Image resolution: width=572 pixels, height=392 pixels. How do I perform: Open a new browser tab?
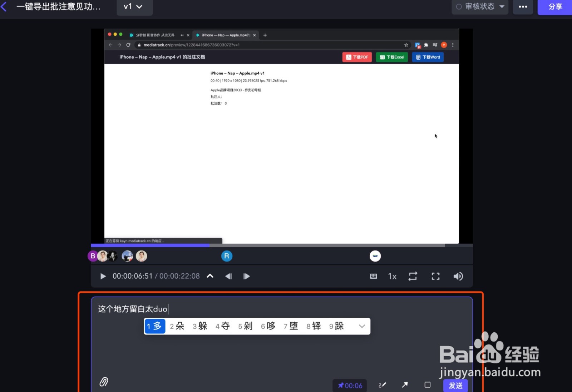click(x=265, y=35)
